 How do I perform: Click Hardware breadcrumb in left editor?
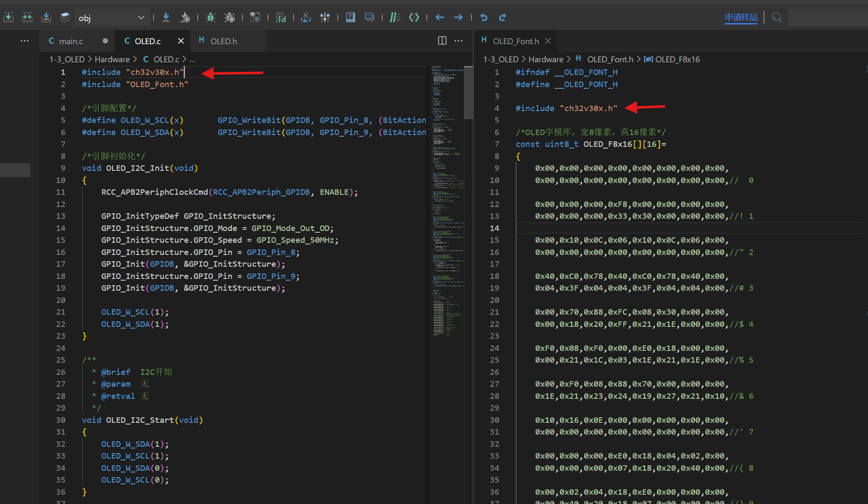click(x=112, y=59)
